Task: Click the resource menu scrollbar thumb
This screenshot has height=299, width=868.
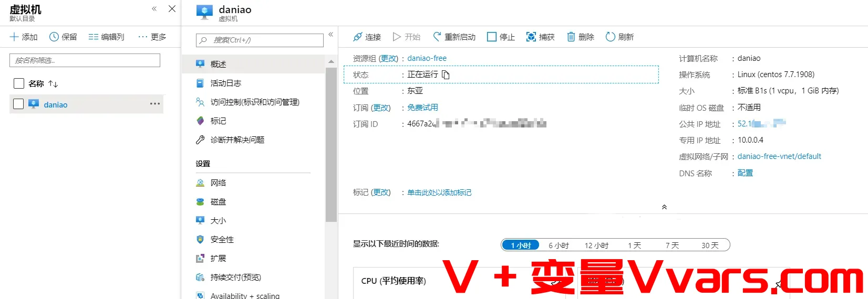Action: click(x=331, y=144)
